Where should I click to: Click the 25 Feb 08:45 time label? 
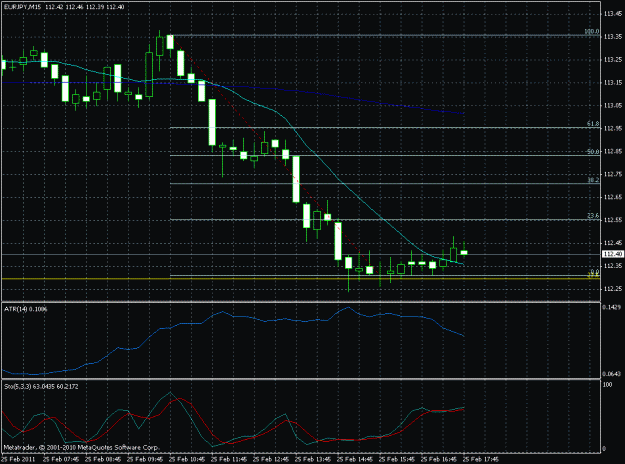pyautogui.click(x=103, y=459)
